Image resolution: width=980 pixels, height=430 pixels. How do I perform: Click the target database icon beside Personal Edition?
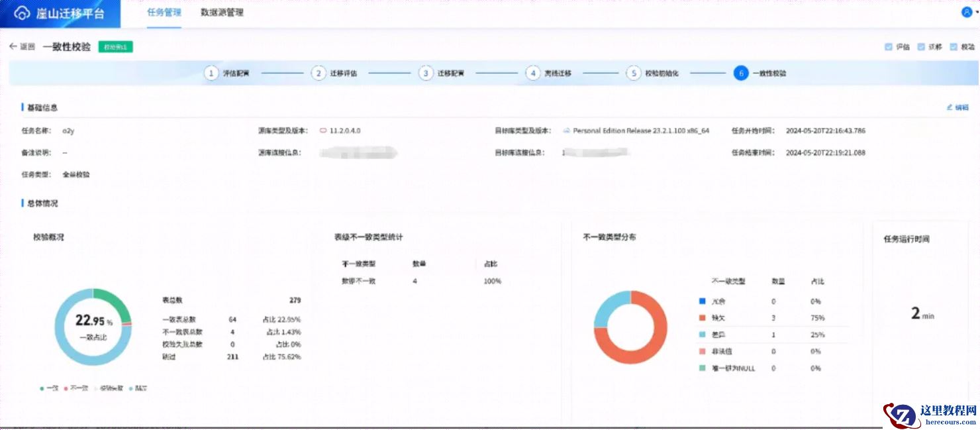pyautogui.click(x=566, y=131)
